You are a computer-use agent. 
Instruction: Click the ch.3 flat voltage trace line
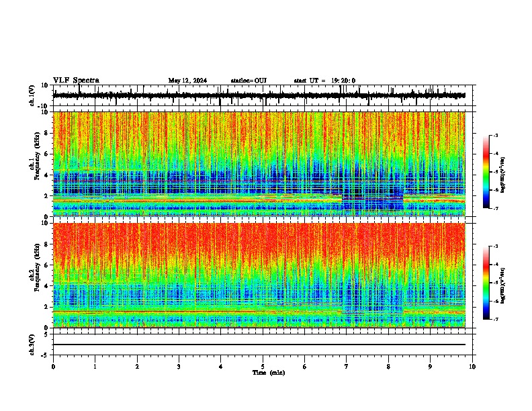(259, 345)
